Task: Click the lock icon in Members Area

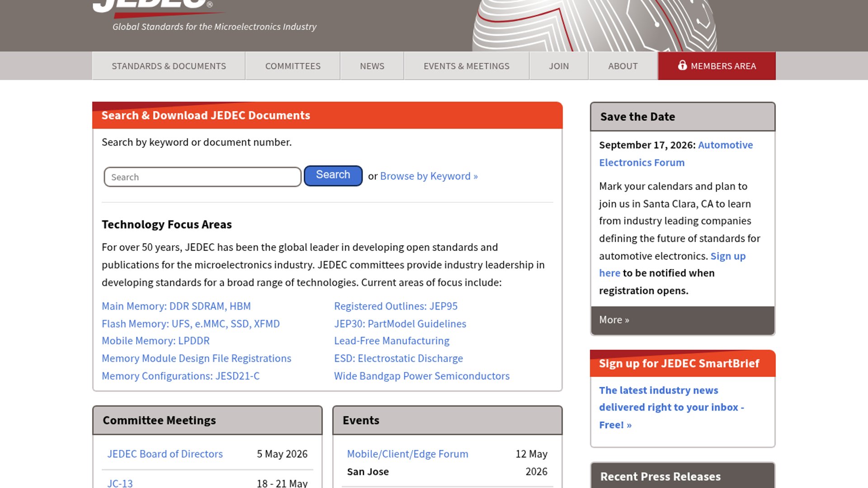Action: [x=682, y=66]
